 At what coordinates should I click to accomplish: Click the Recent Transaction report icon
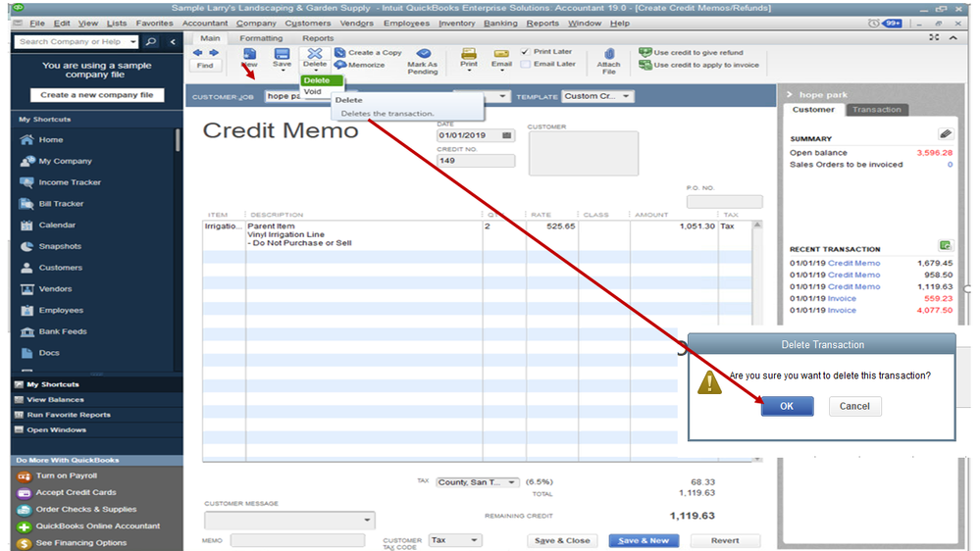[945, 245]
